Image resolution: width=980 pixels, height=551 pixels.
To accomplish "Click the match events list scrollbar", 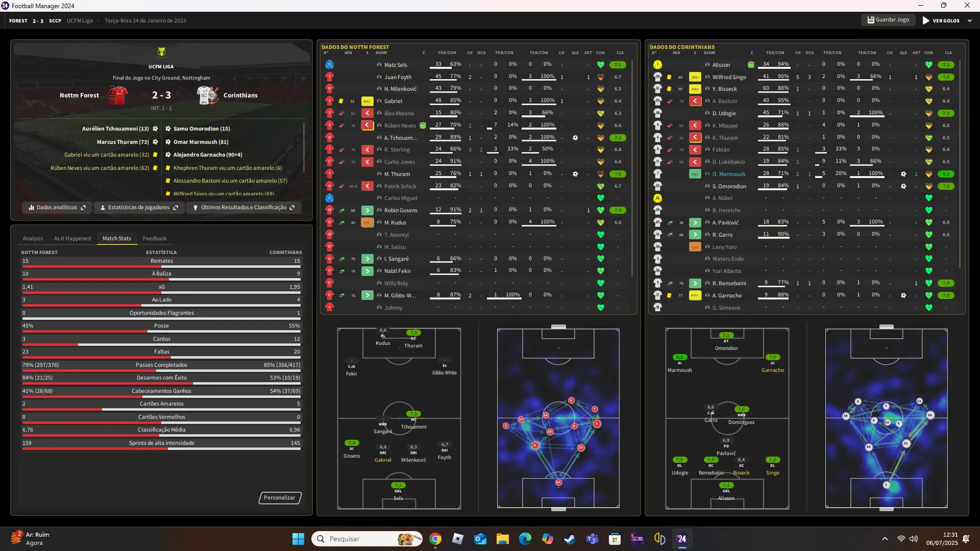I will coord(304,148).
